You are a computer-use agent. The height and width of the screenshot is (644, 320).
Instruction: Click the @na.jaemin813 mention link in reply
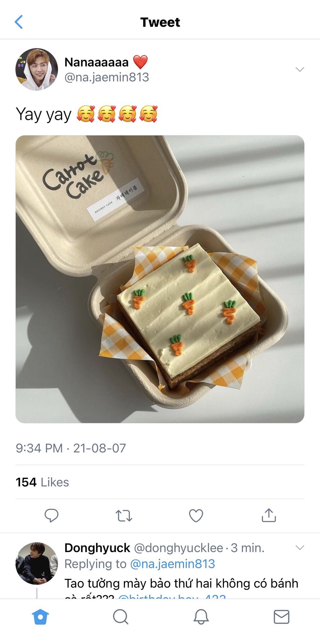[172, 564]
